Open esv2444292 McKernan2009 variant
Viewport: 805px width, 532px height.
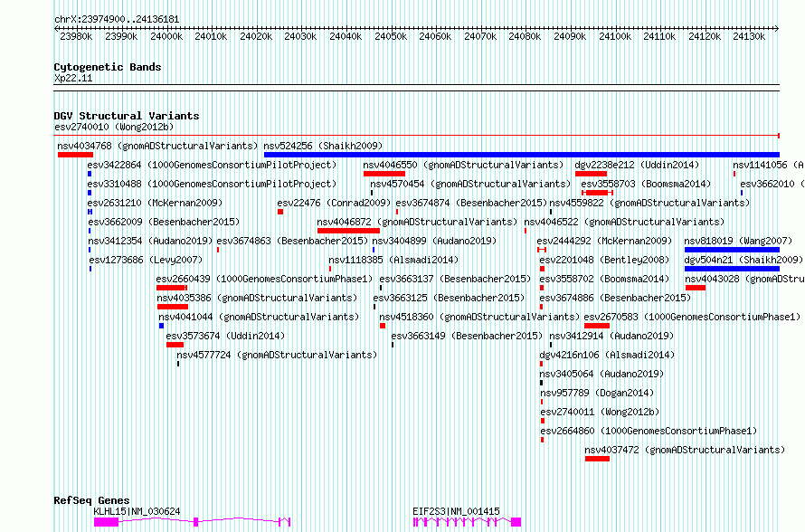click(605, 241)
